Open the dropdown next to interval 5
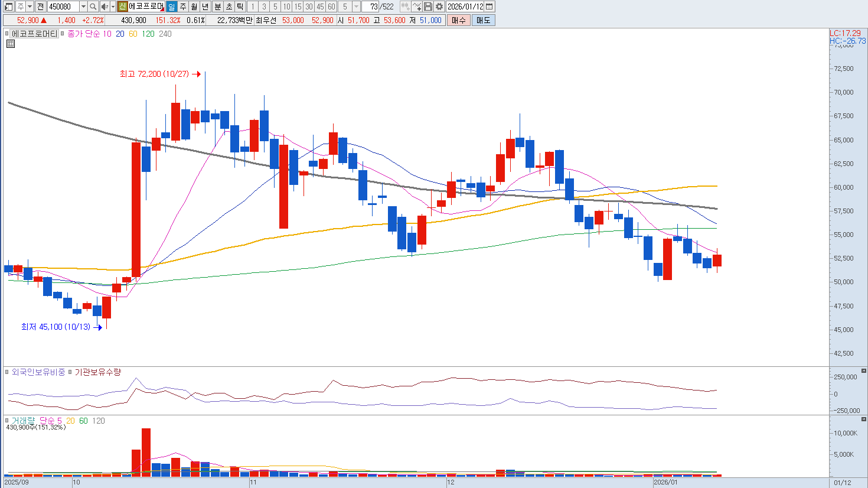Image resolution: width=868 pixels, height=488 pixels. 356,6
